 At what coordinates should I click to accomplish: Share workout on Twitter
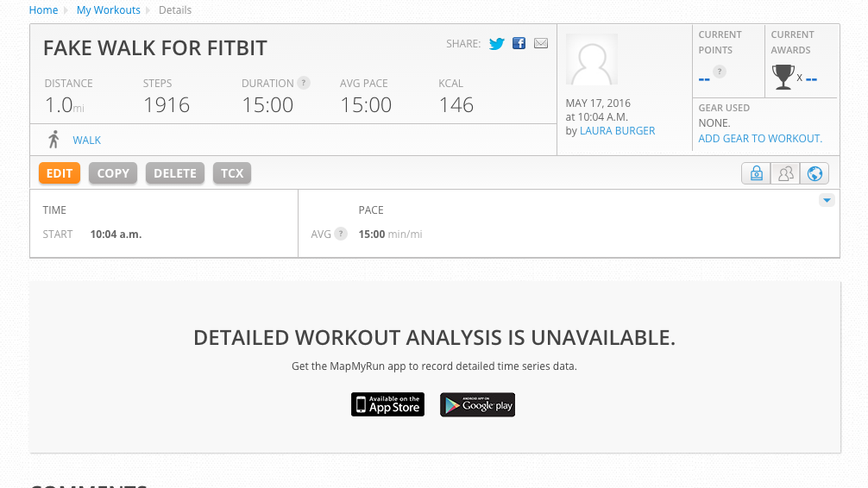pyautogui.click(x=496, y=44)
